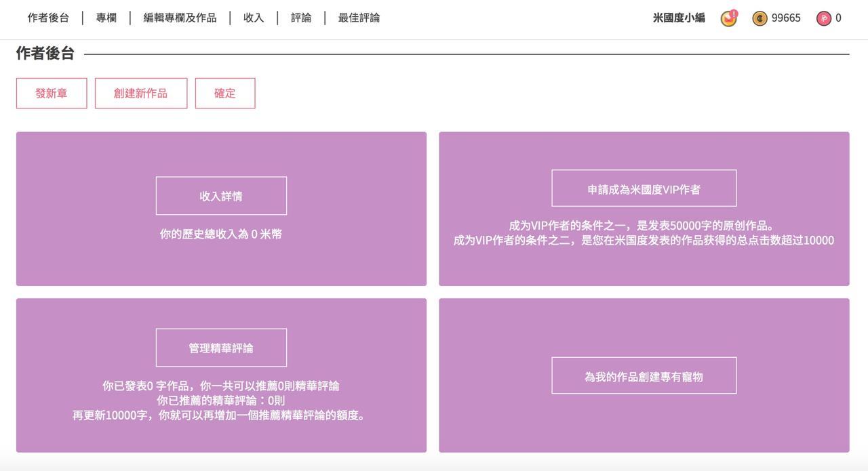Open 收入詳情 income details
The width and height of the screenshot is (868, 471).
click(x=221, y=196)
